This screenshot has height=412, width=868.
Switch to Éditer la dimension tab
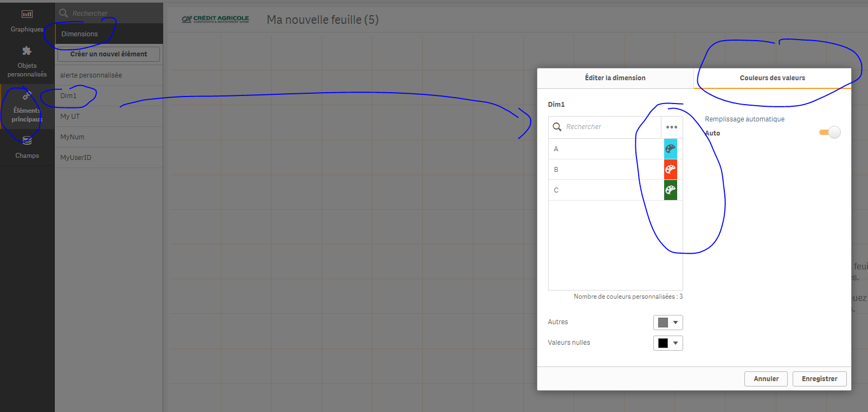[615, 78]
